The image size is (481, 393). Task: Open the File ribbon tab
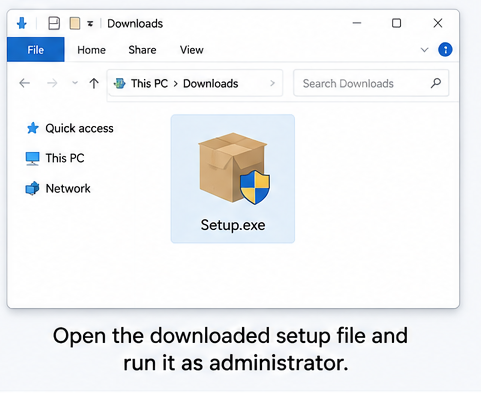click(x=35, y=50)
